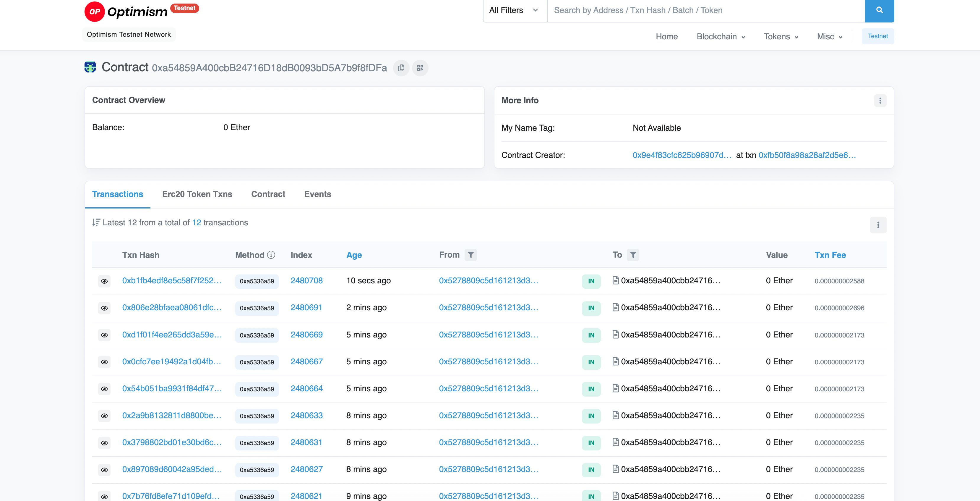980x501 pixels.
Task: Click the Testnet network button
Action: tap(878, 36)
